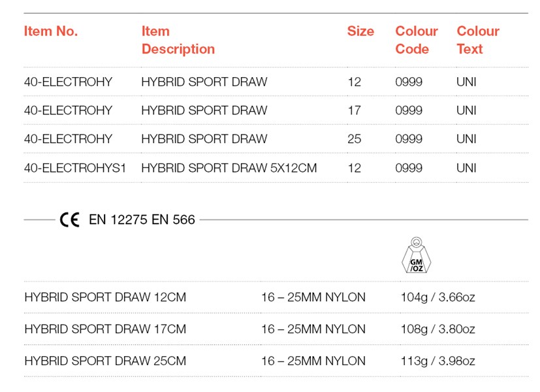This screenshot has width=540, height=392.
Task: Select 16 – 25MM NYLON in 12CM row
Action: click(x=313, y=297)
